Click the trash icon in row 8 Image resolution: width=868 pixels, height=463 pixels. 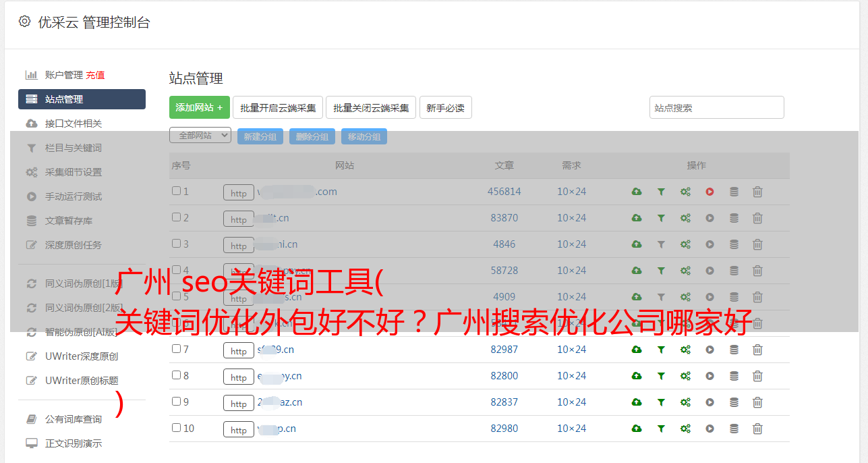click(757, 376)
